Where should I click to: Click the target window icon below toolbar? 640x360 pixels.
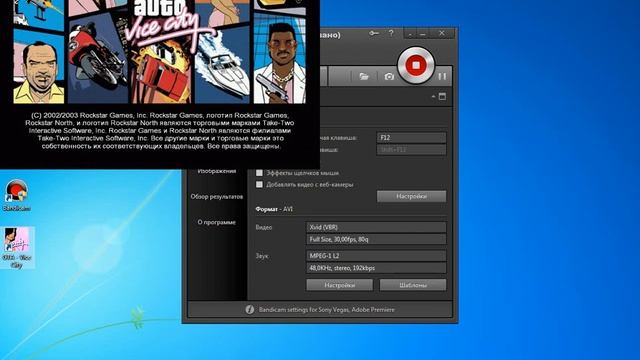[442, 97]
